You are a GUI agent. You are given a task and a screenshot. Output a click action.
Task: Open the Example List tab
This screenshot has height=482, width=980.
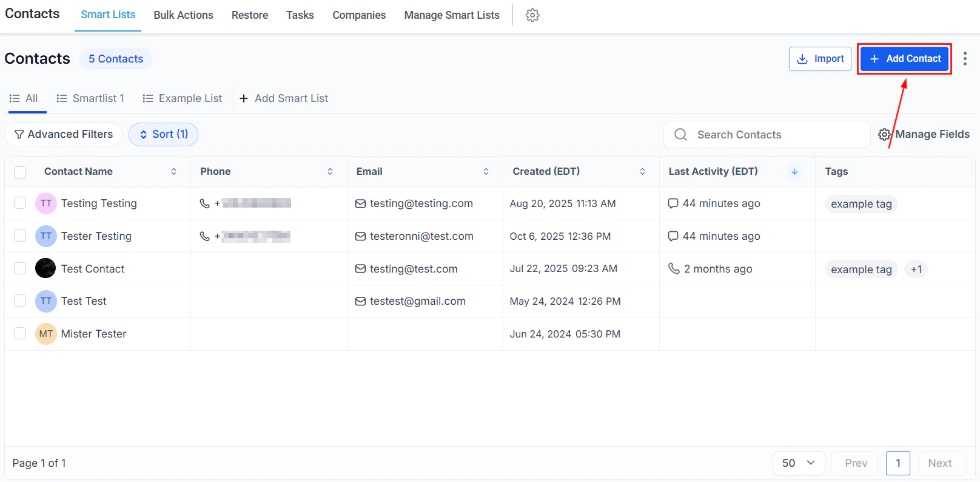[183, 98]
